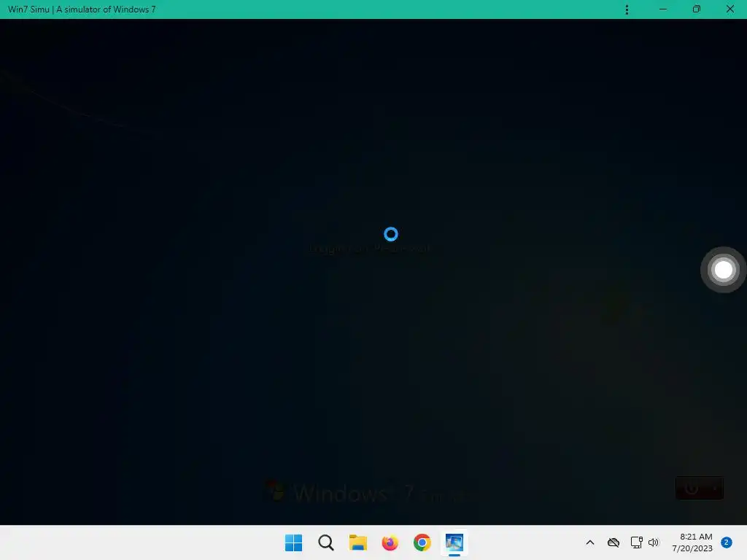Open the volume speaker icon
Viewport: 747px width, 560px height.
(653, 542)
